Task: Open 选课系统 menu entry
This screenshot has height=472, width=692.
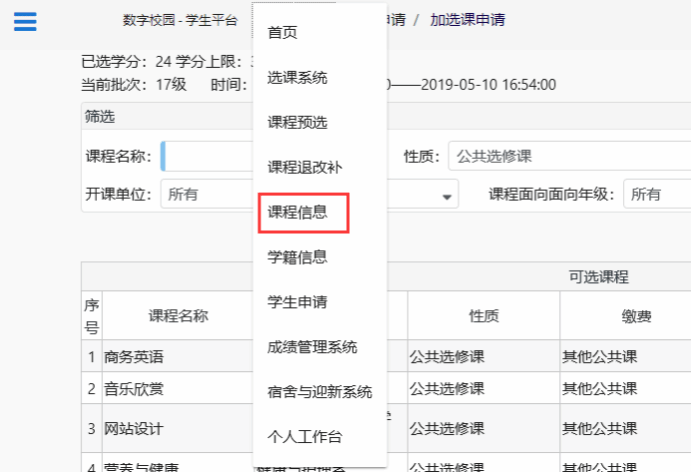Action: click(x=297, y=78)
